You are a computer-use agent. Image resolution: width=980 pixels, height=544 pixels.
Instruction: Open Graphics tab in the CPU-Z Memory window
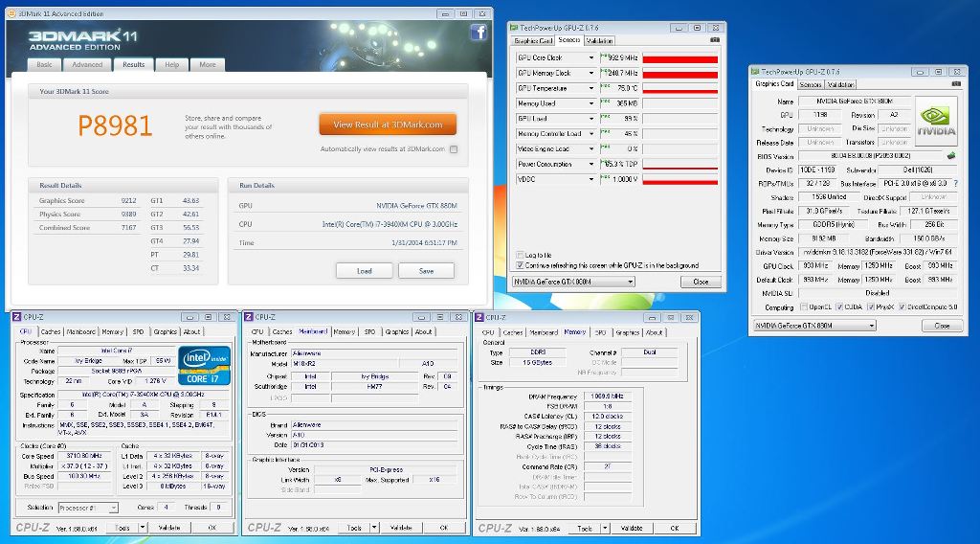pos(627,332)
